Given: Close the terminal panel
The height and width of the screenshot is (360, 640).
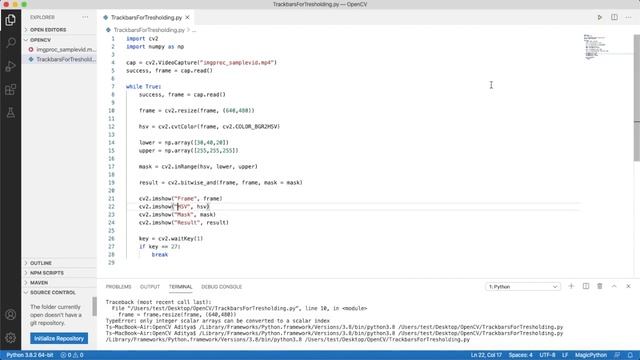Looking at the screenshot, I should coord(628,287).
